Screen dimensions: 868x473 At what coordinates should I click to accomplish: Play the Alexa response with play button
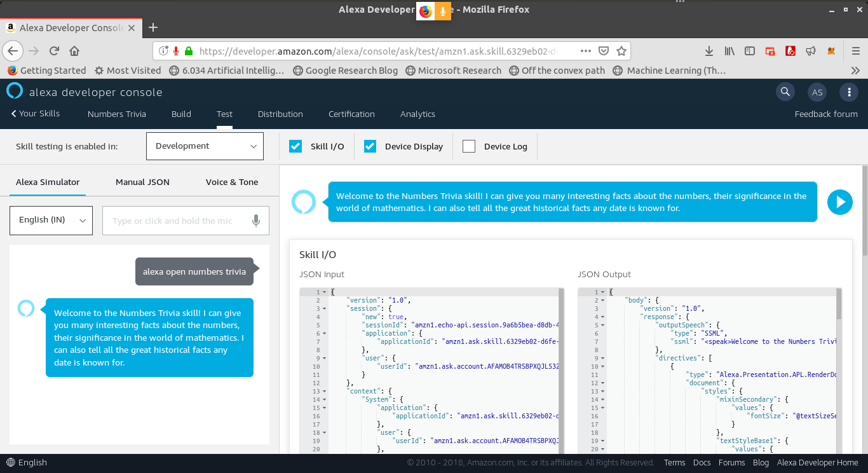pos(840,202)
